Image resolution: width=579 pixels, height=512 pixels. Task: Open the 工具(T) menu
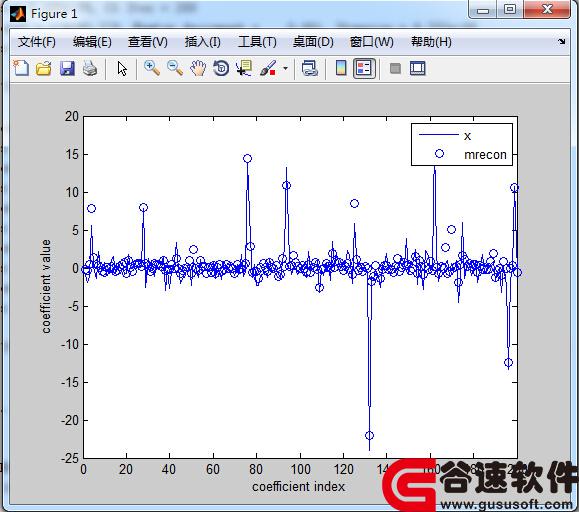tap(257, 42)
